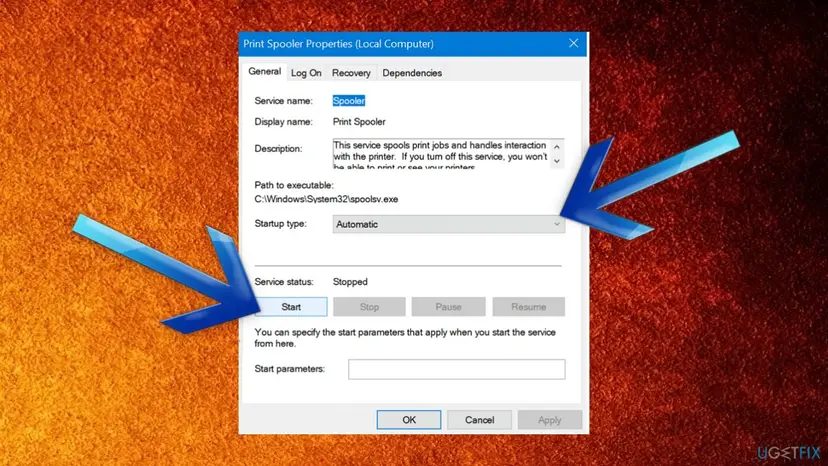This screenshot has height=466, width=828.
Task: Click the greyed-out Apply button
Action: point(550,420)
